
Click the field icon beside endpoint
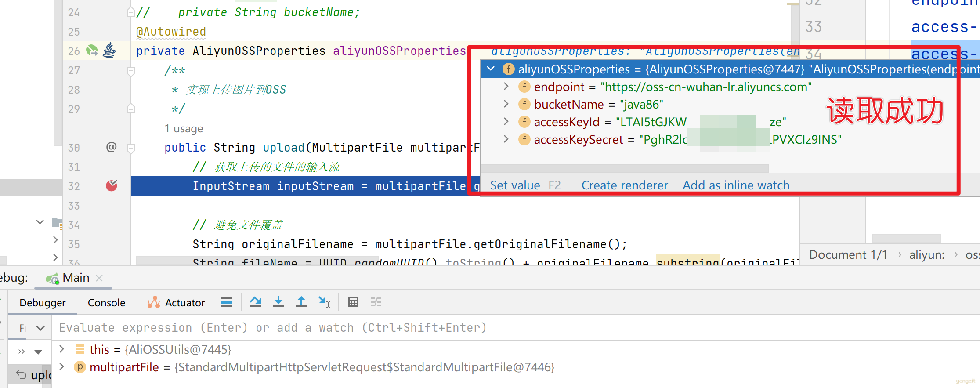click(x=524, y=87)
